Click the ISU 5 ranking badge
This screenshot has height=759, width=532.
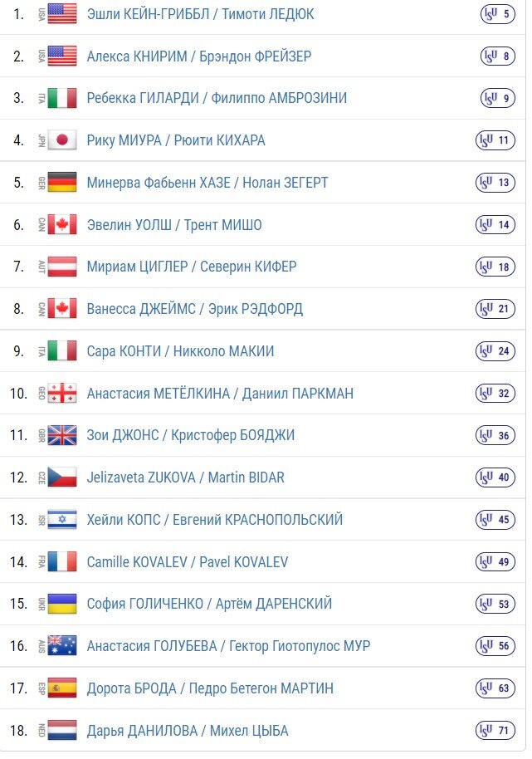[x=498, y=14]
